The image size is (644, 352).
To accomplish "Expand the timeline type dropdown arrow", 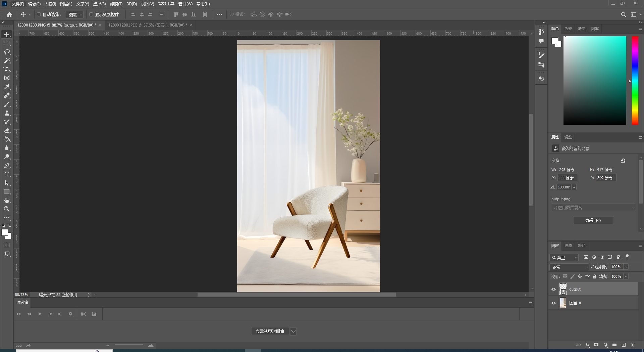I will (x=293, y=331).
